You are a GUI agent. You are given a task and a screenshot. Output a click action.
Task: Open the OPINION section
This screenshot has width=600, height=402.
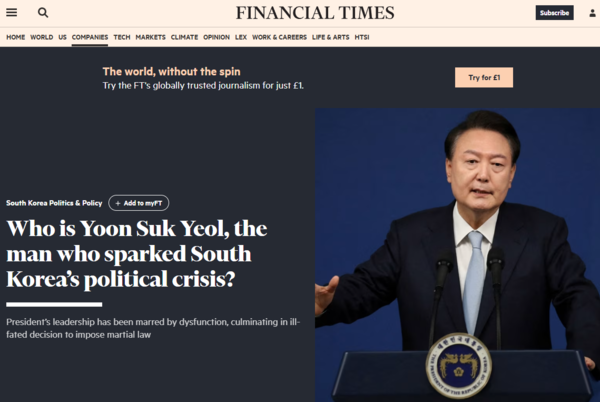pos(217,37)
